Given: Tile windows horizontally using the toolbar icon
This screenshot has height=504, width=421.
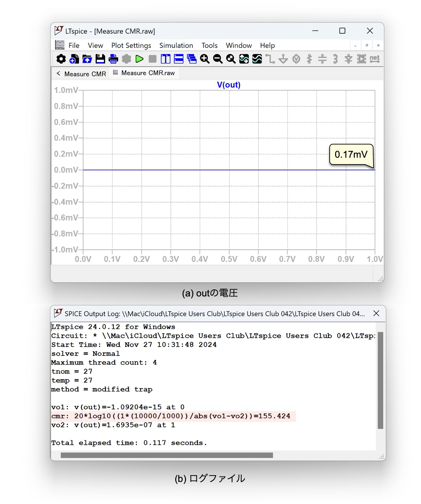Looking at the screenshot, I should 179,59.
